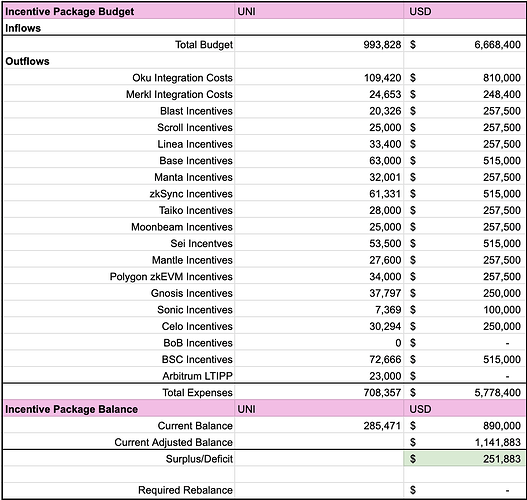Click the 'Current Adjusted Balance' label
Viewport: 527px width, 500px height.
173,442
